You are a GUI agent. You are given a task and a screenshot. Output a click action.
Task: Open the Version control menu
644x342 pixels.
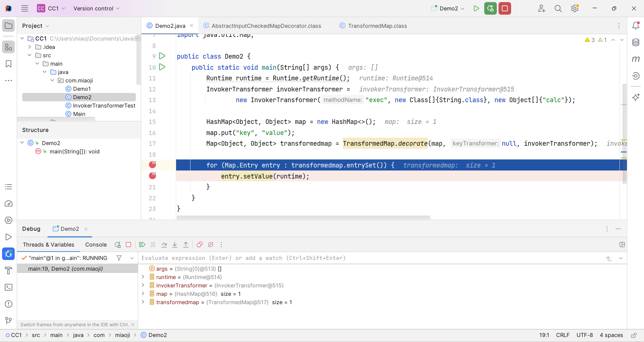pyautogui.click(x=96, y=8)
